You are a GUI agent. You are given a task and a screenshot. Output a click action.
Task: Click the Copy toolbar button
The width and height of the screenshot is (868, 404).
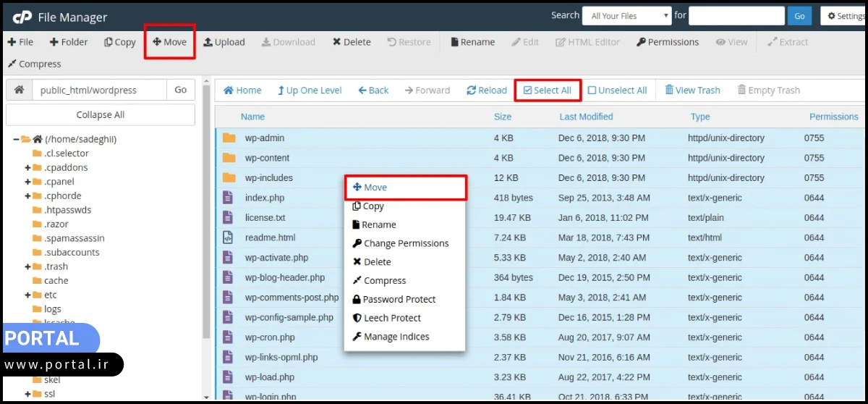pyautogui.click(x=120, y=42)
